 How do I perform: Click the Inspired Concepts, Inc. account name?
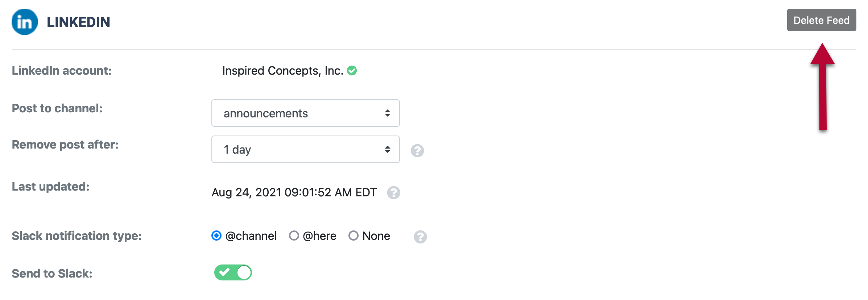point(283,71)
